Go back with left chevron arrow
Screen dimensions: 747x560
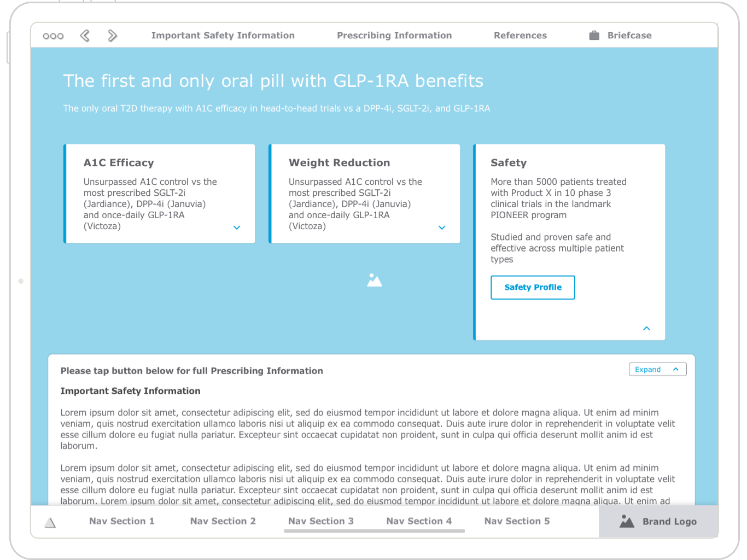click(x=85, y=36)
